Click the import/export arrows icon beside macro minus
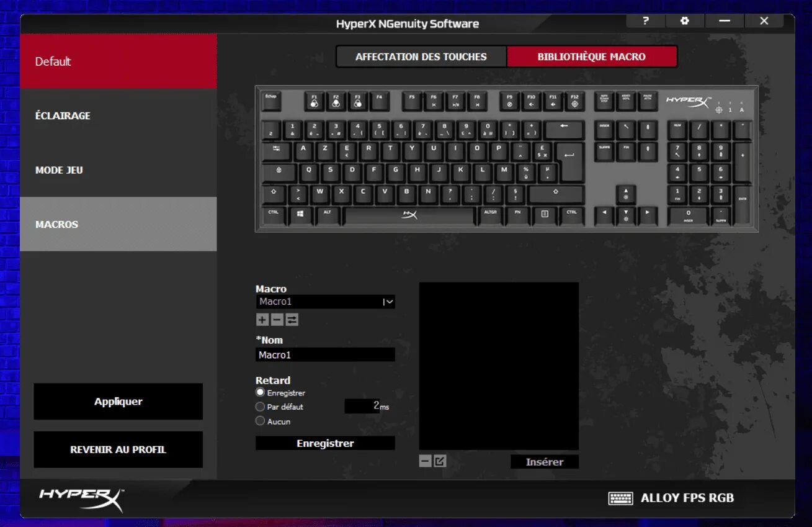This screenshot has width=812, height=527. point(292,320)
